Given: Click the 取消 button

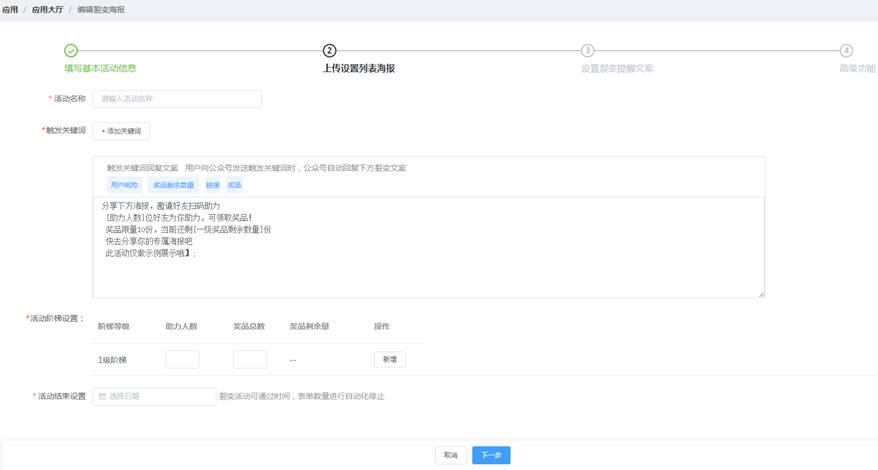Looking at the screenshot, I should 451,455.
